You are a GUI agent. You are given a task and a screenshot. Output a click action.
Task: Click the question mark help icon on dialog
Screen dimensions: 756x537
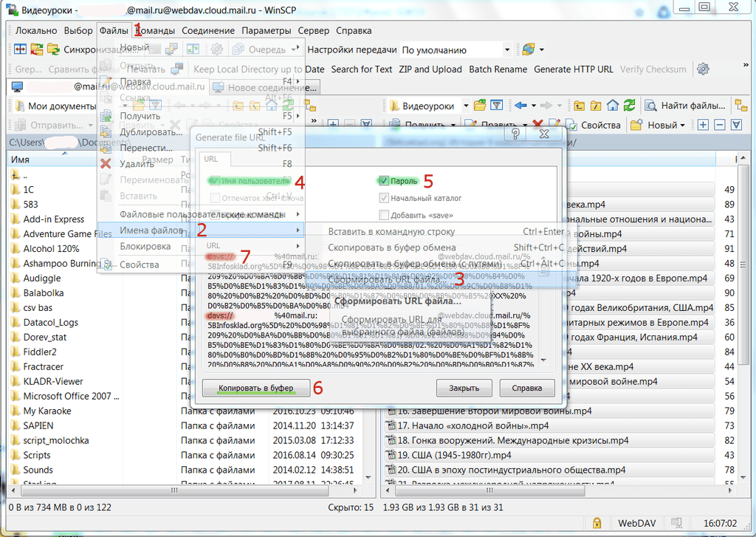click(515, 134)
